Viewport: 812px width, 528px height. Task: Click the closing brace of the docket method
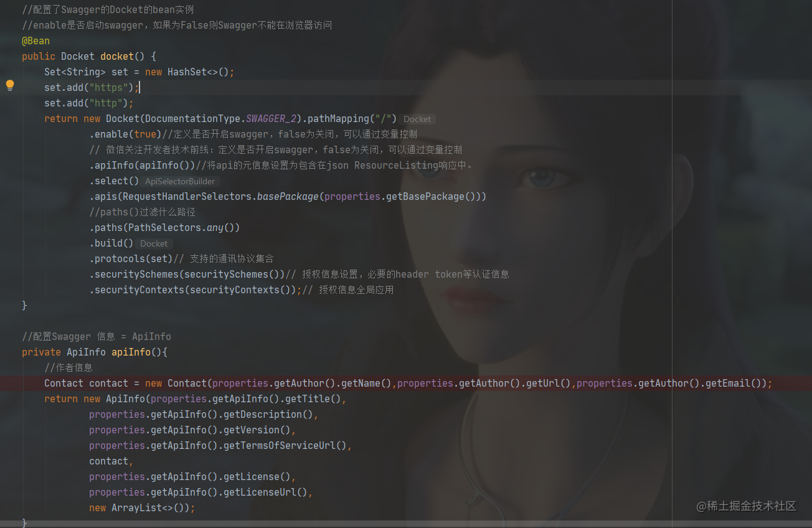pos(24,305)
